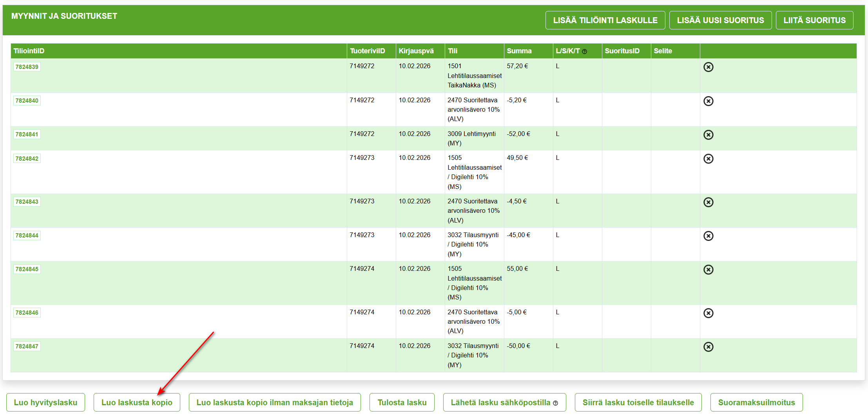This screenshot has width=868, height=417.
Task: Remove posting 7824843 via X icon
Action: pyautogui.click(x=708, y=202)
